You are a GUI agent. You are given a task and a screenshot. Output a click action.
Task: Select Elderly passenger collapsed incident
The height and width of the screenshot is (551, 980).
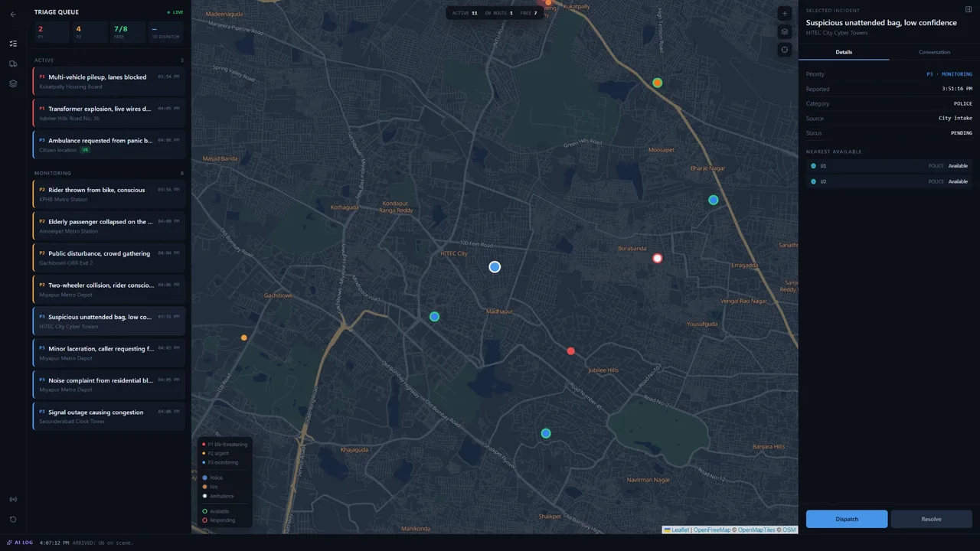point(109,226)
